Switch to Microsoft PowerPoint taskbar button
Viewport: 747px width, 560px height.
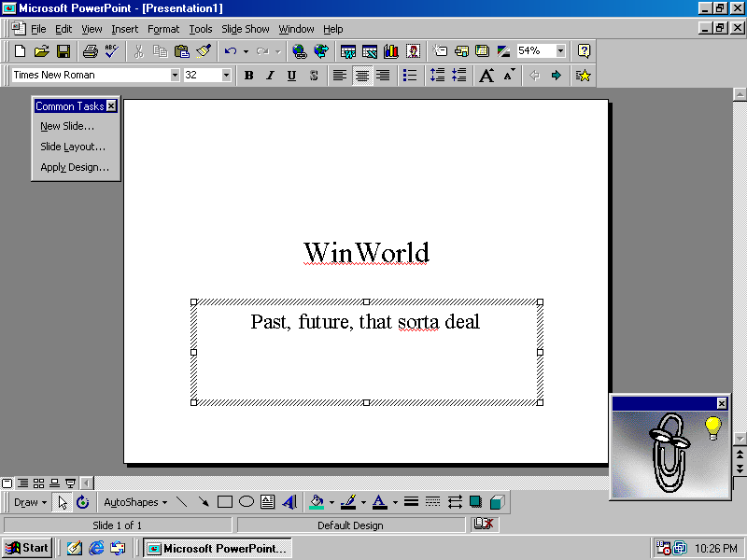pyautogui.click(x=218, y=548)
